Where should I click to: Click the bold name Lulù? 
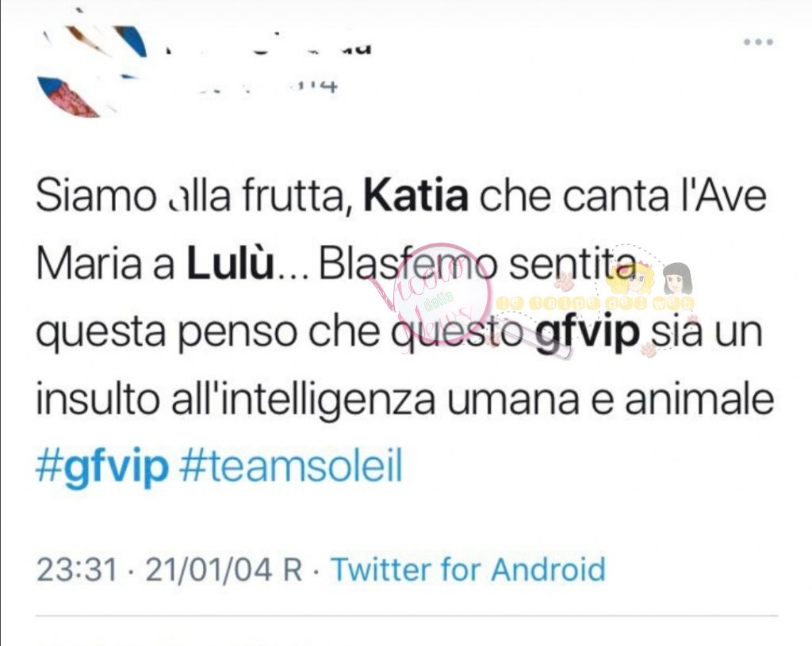[x=230, y=264]
